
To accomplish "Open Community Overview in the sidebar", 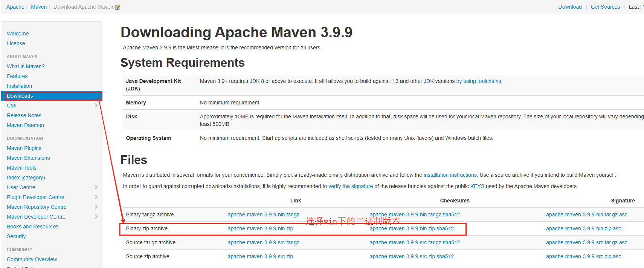I will pos(32,259).
